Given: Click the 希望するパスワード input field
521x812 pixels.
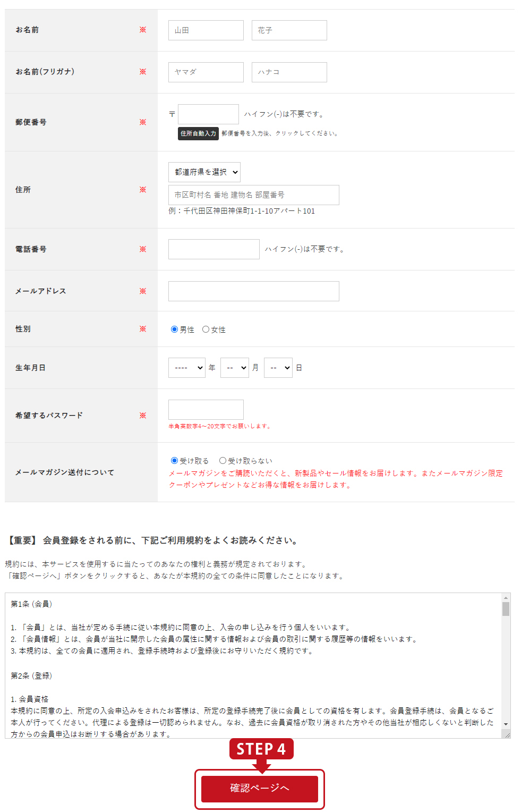Looking at the screenshot, I should point(206,410).
